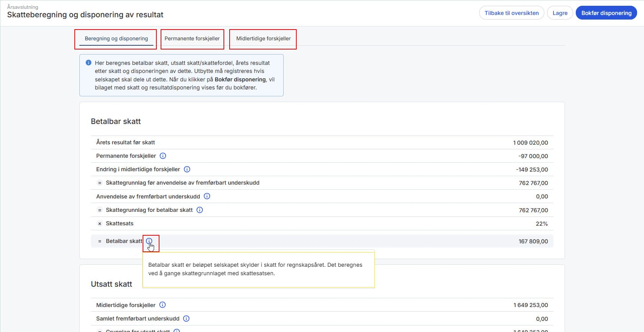
Task: Click the blue info icon in the description box
Action: coord(89,63)
